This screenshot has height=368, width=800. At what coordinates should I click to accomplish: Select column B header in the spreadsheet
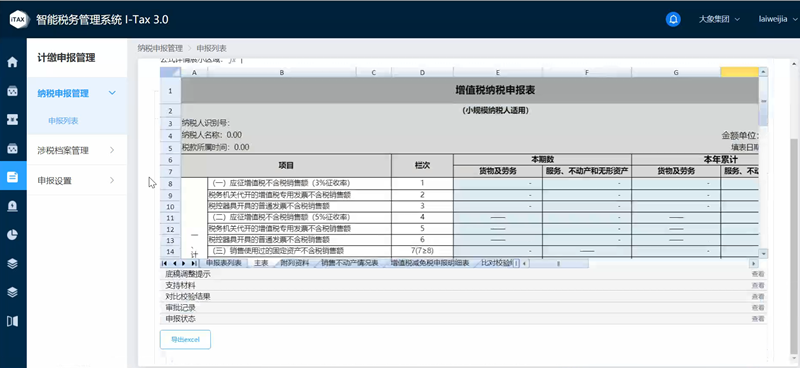pyautogui.click(x=282, y=72)
